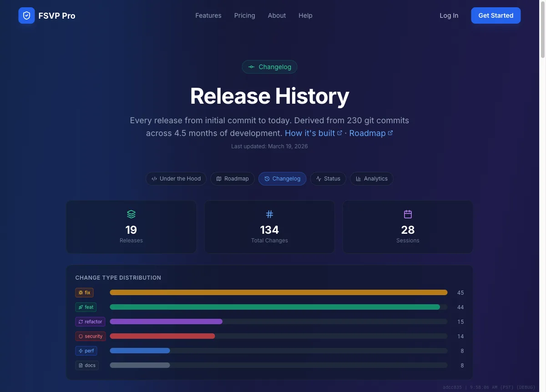Select the Changelog pill in the view switcher
Screen dimensions: 546x392
point(282,179)
